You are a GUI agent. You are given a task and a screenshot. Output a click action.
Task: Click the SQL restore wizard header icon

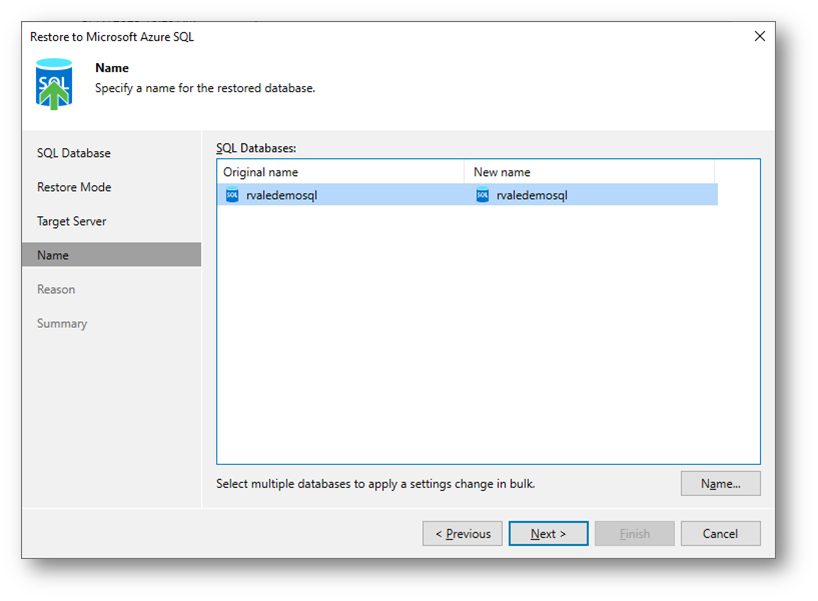(x=54, y=83)
